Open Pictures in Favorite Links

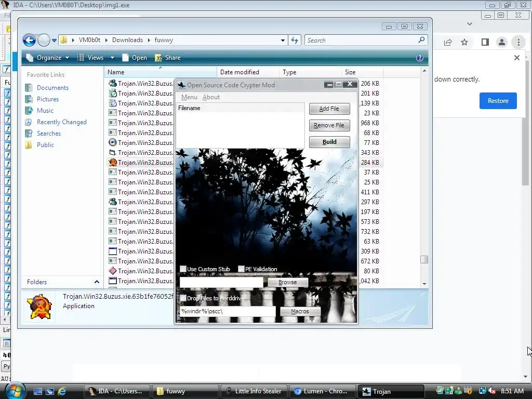pyautogui.click(x=47, y=99)
